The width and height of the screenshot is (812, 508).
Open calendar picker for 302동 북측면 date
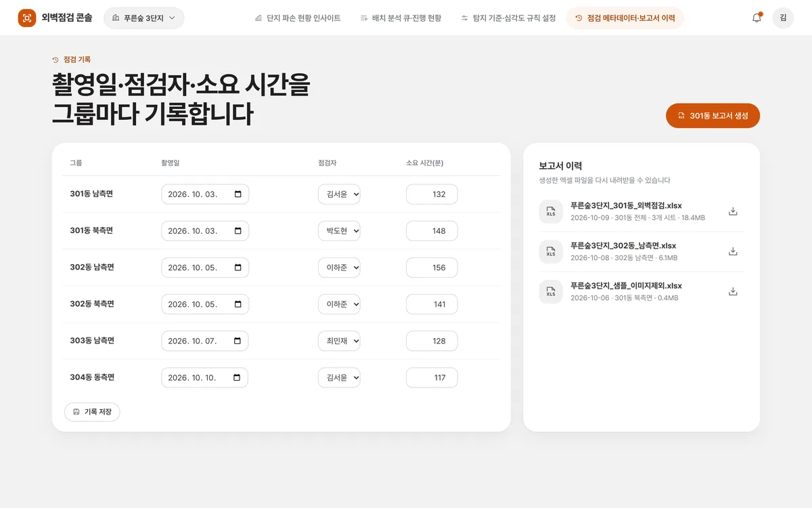tap(238, 304)
